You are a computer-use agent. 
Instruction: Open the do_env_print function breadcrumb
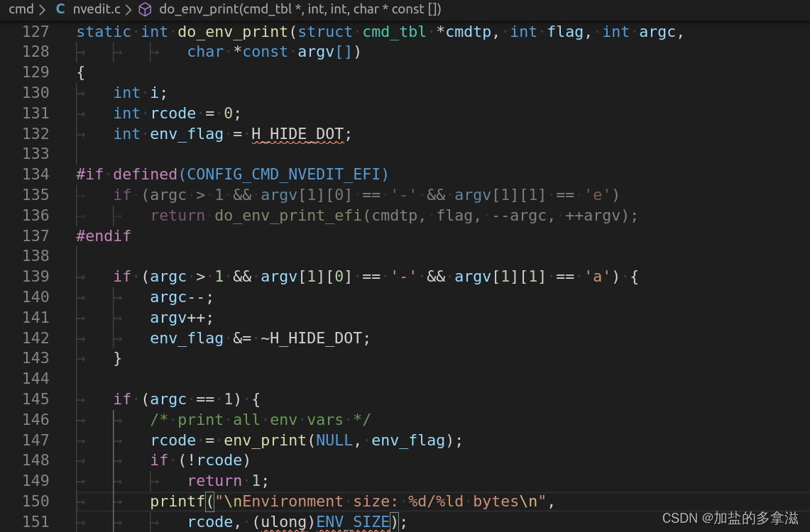[x=300, y=9]
